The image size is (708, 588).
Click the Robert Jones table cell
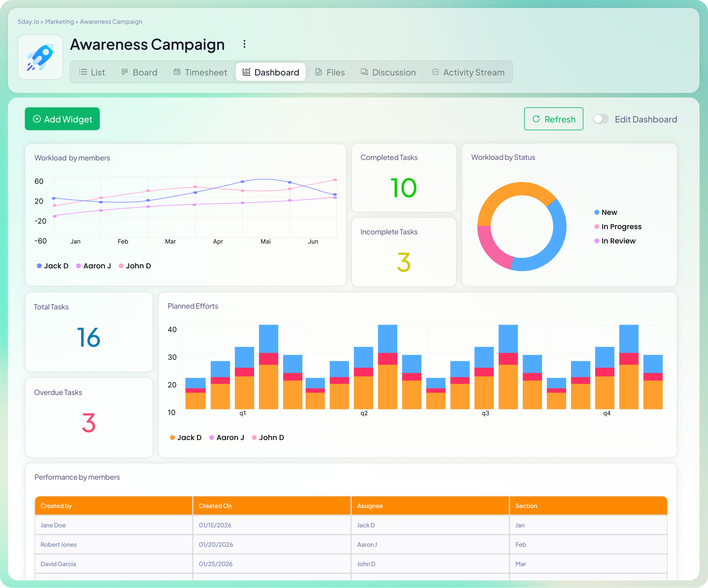114,544
